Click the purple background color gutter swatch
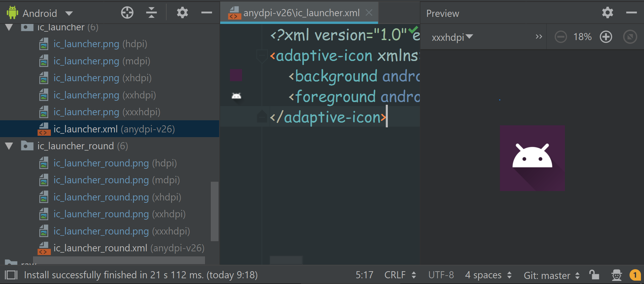This screenshot has height=284, width=644. (236, 75)
